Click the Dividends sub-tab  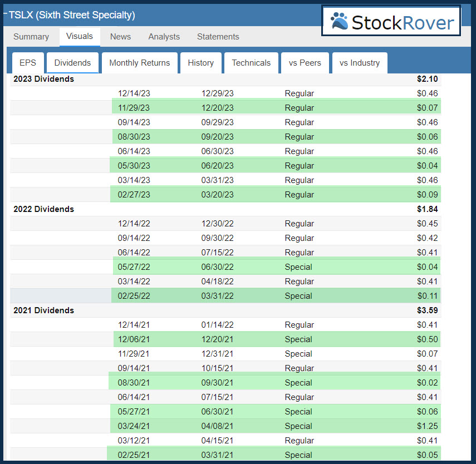point(72,63)
